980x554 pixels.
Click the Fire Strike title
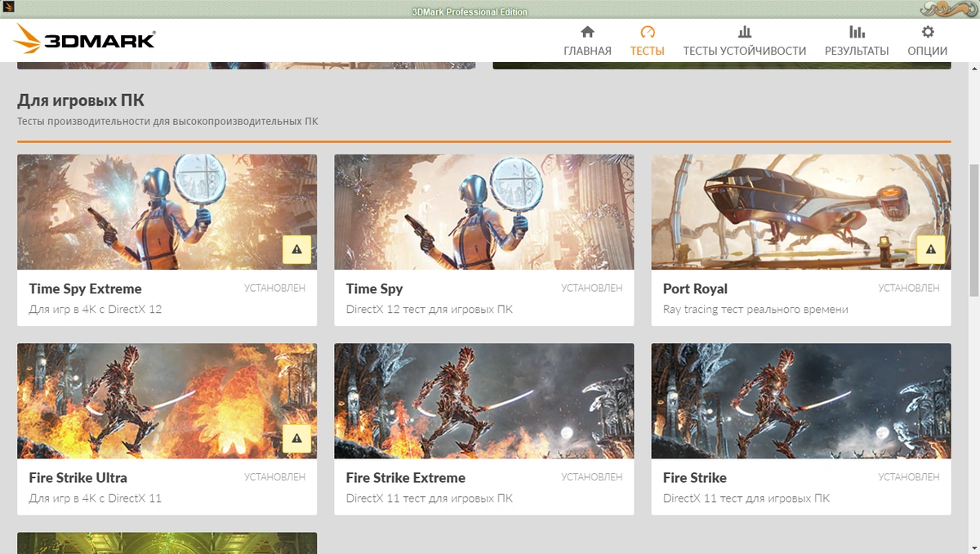694,477
